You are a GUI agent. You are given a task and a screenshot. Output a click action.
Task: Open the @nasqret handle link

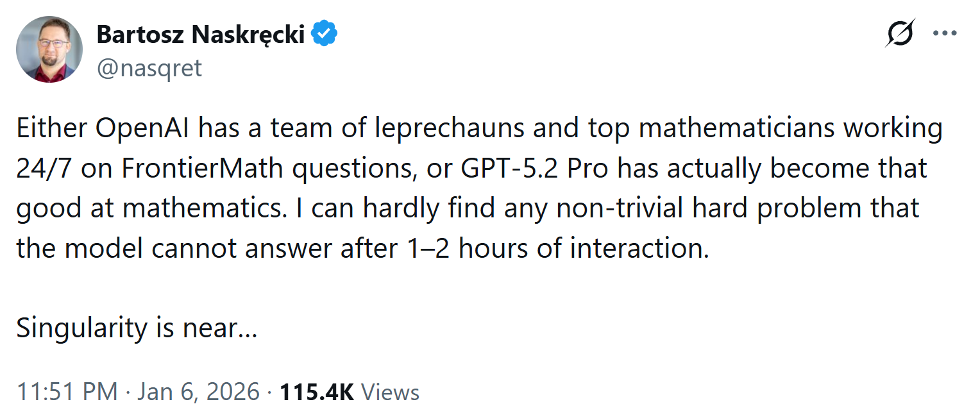point(149,67)
